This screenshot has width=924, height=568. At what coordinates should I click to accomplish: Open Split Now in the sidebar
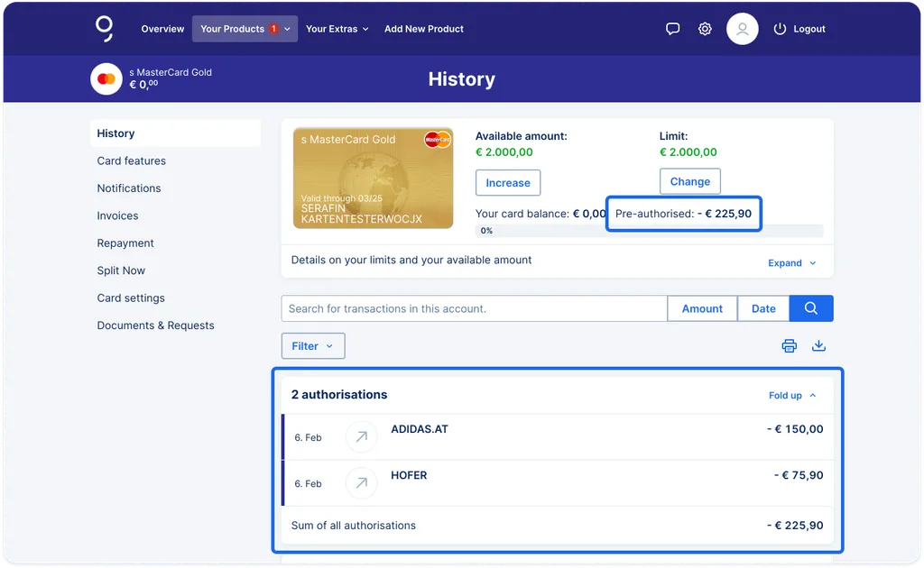tap(121, 270)
